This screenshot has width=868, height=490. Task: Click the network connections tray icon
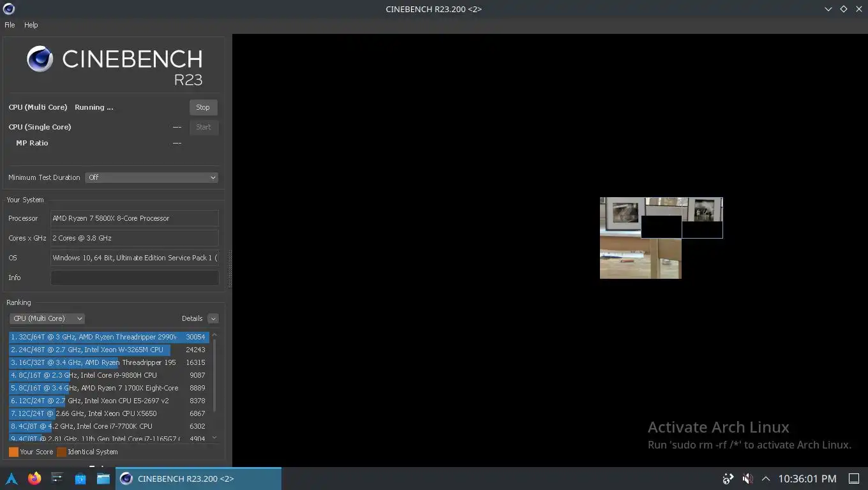click(x=728, y=479)
